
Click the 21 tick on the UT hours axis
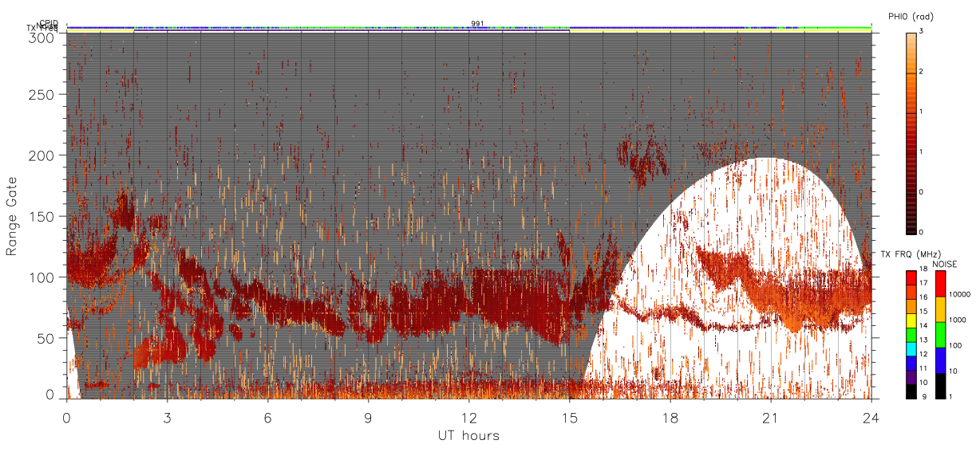click(x=771, y=417)
